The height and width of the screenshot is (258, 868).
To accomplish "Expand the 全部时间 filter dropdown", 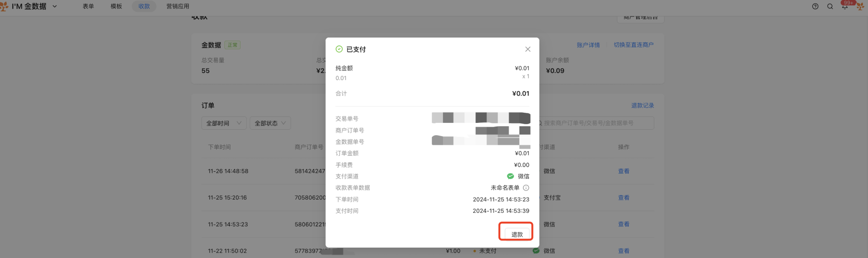I will [224, 123].
